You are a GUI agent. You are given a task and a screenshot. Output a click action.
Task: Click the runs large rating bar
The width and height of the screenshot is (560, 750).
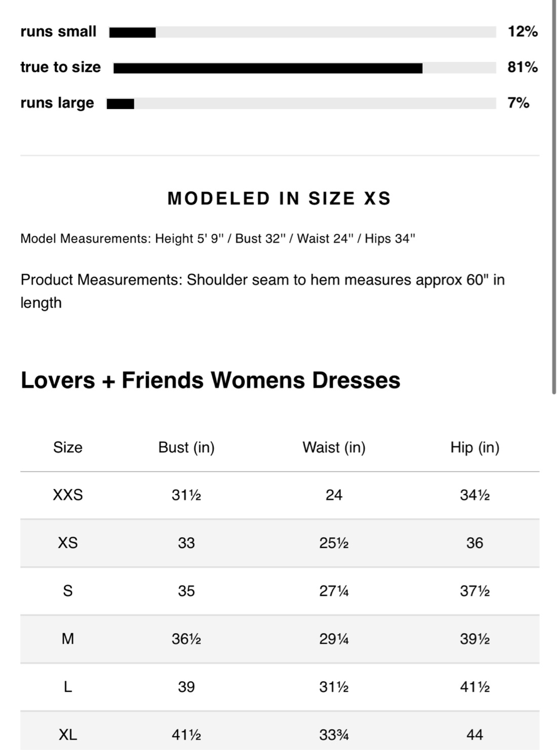pyautogui.click(x=301, y=103)
